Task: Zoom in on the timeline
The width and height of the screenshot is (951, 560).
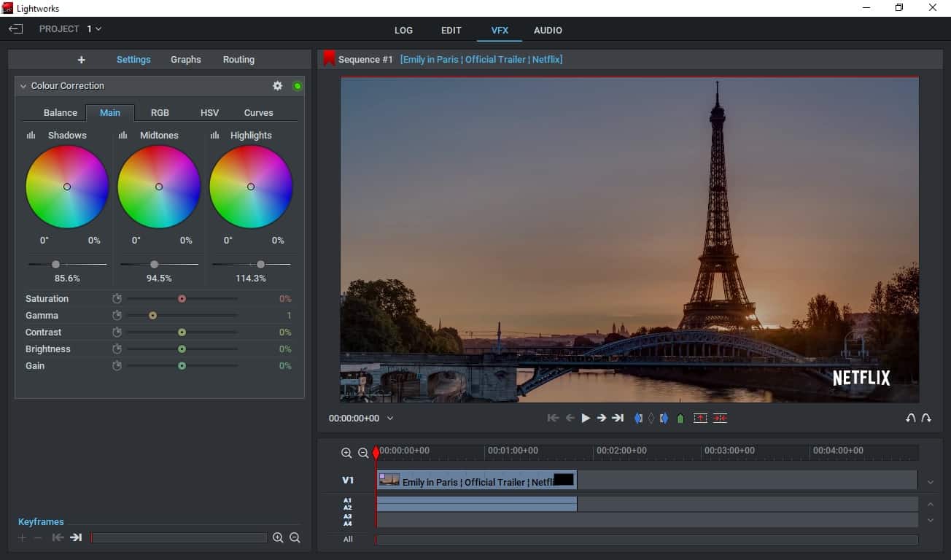Action: [346, 453]
